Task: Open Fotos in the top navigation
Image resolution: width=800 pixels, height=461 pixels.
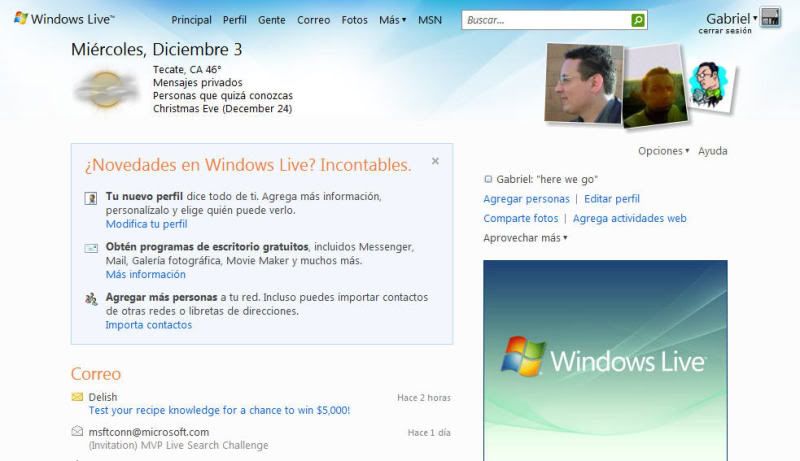Action: (354, 20)
